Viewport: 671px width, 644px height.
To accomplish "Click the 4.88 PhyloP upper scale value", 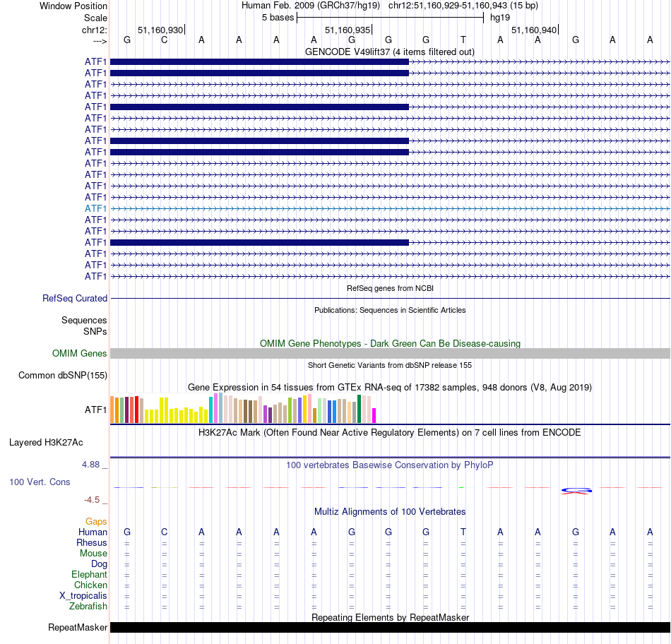I will pyautogui.click(x=90, y=465).
